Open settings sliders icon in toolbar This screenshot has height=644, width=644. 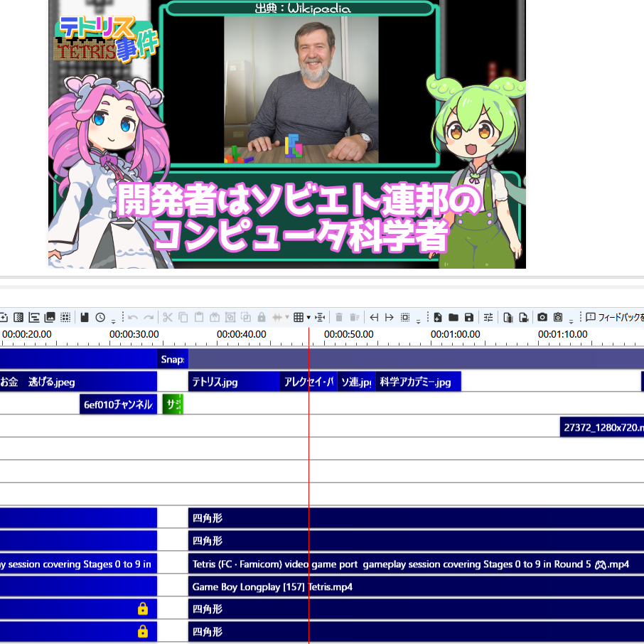[x=488, y=317]
